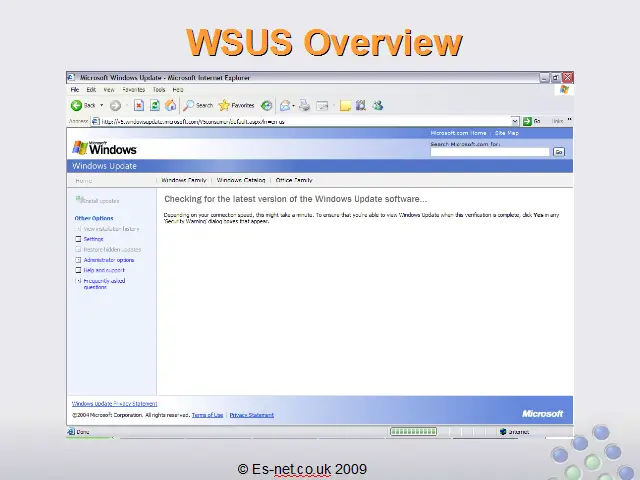Image resolution: width=640 pixels, height=480 pixels.
Task: Open the Windows Catalog tab
Action: click(x=241, y=180)
